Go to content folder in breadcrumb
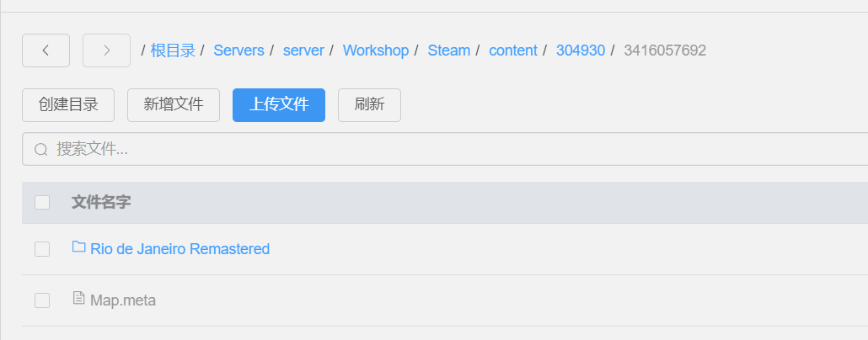This screenshot has width=868, height=340. click(x=512, y=50)
